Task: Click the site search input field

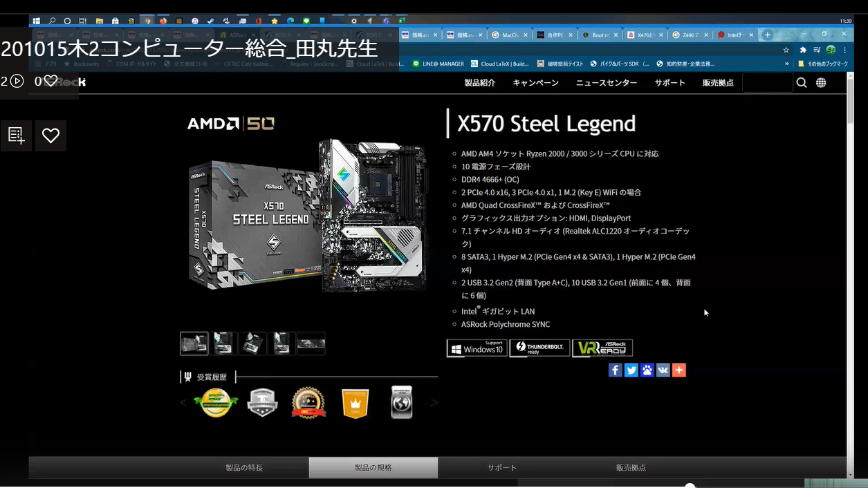Action: (x=767, y=83)
